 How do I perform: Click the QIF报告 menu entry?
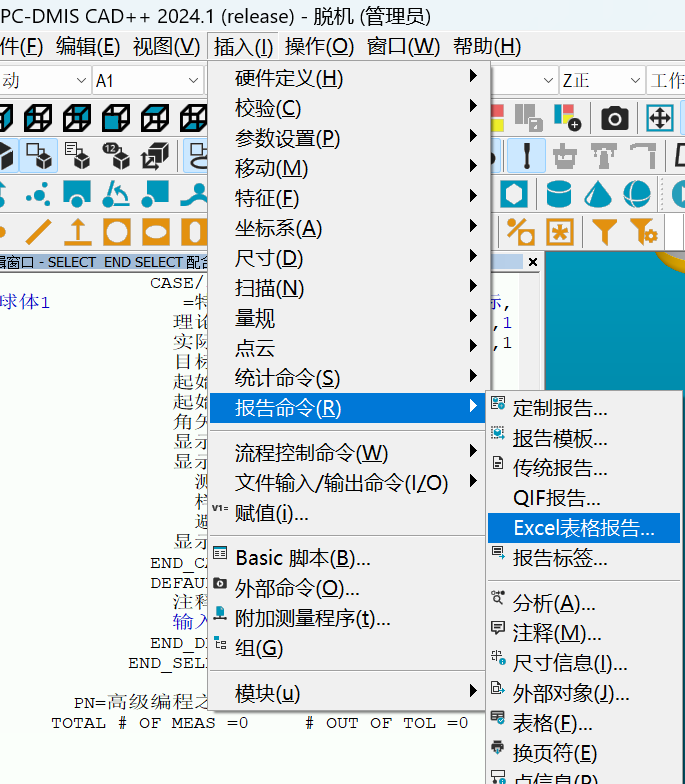(584, 498)
